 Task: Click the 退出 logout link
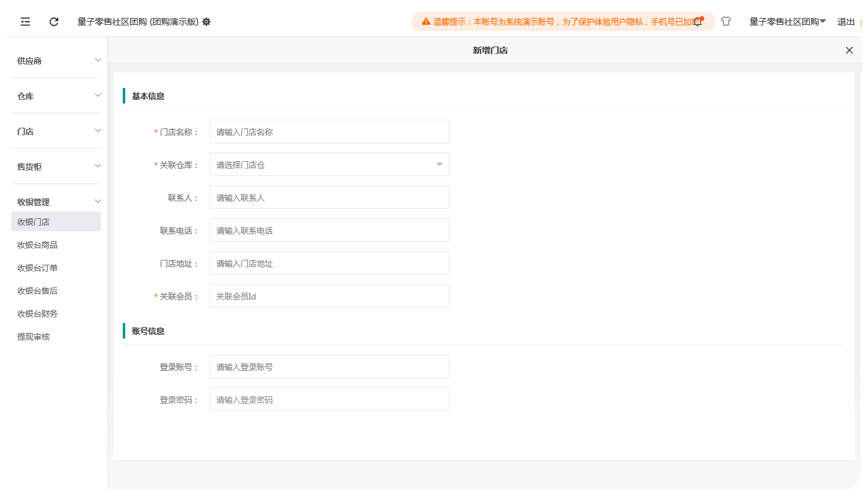coord(846,22)
